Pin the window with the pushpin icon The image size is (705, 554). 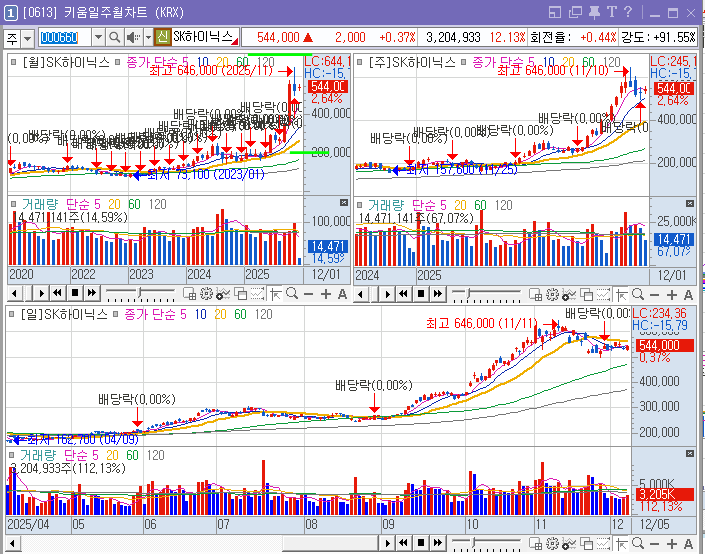[x=594, y=12]
